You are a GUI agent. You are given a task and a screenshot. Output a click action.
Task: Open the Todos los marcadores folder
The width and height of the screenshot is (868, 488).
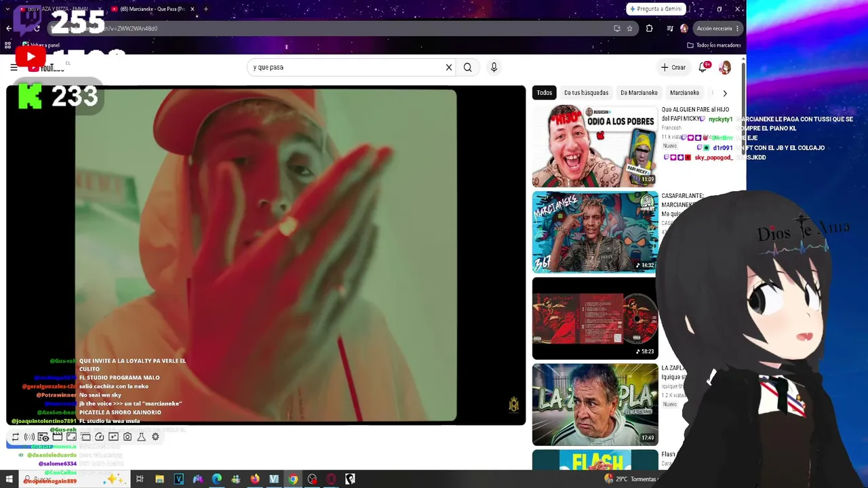pyautogui.click(x=713, y=45)
